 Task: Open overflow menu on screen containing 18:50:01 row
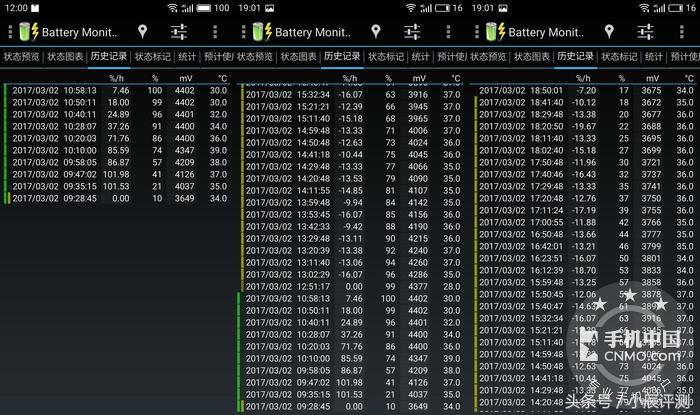(682, 32)
